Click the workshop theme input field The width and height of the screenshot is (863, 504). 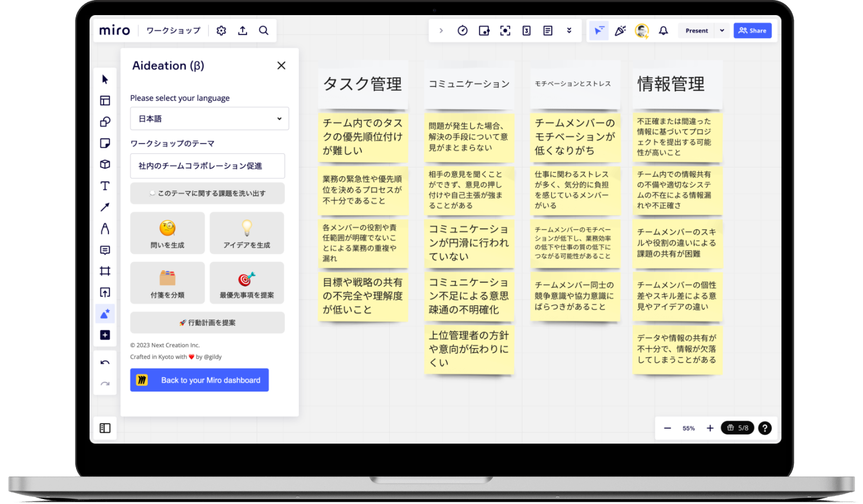tap(207, 166)
